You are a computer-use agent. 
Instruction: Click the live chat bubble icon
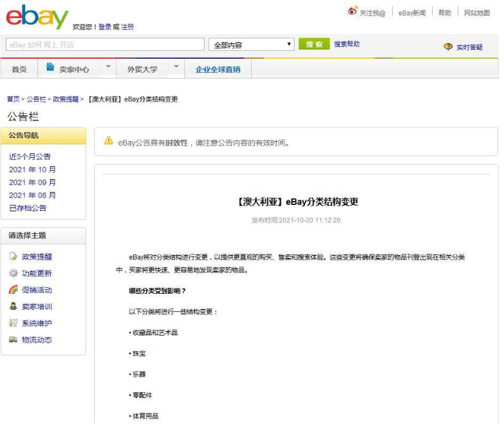(448, 47)
